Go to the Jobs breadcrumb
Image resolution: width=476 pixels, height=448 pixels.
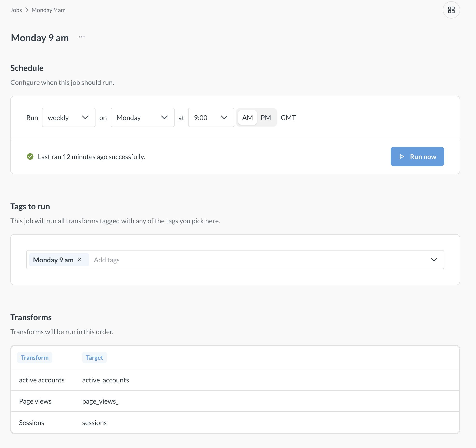tap(16, 10)
